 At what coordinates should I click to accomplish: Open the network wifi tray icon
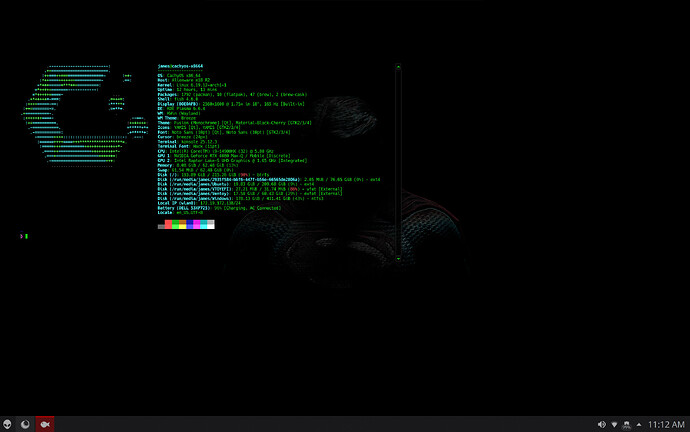click(x=614, y=425)
